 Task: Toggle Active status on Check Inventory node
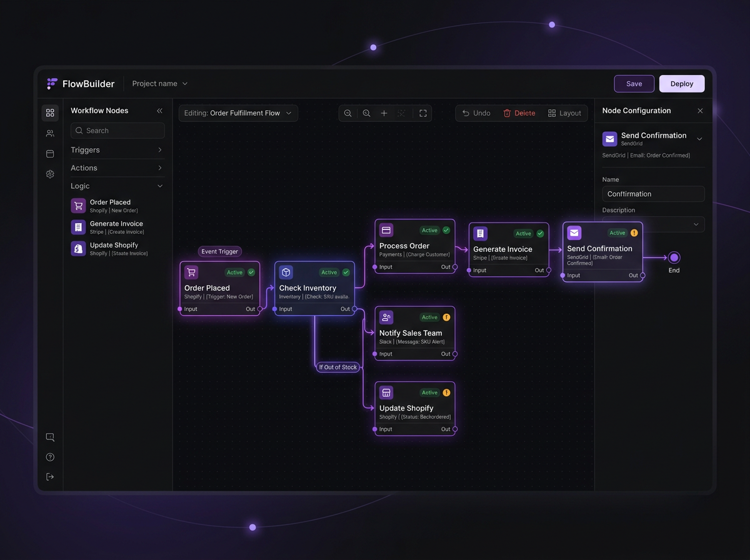(x=329, y=272)
